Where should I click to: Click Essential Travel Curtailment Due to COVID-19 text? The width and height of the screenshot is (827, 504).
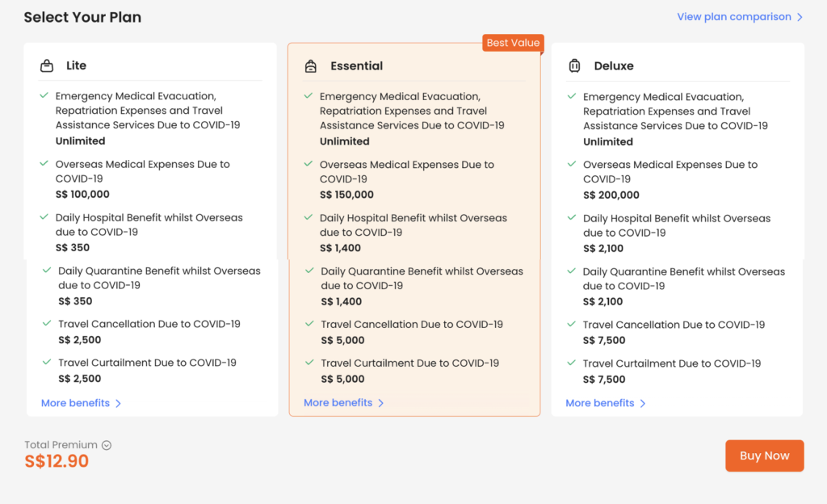[409, 363]
